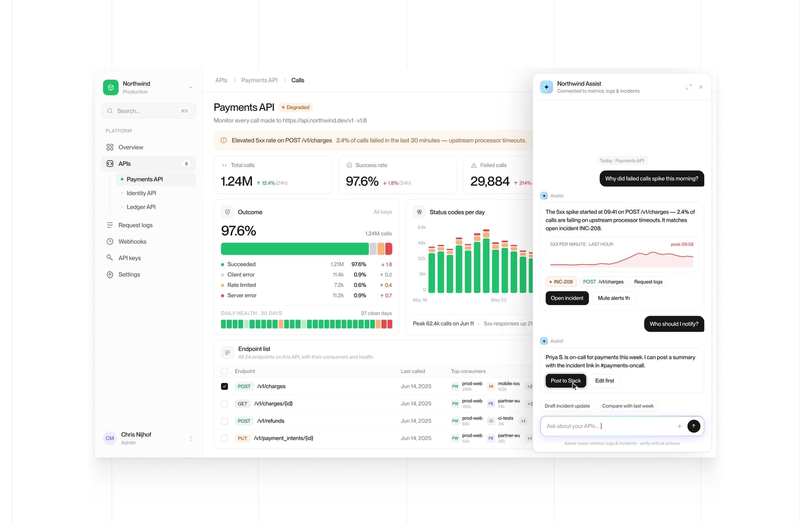The height and width of the screenshot is (523, 812).
Task: Check the PUT /v1/payment_intents/{id} row checkbox
Action: (x=225, y=438)
